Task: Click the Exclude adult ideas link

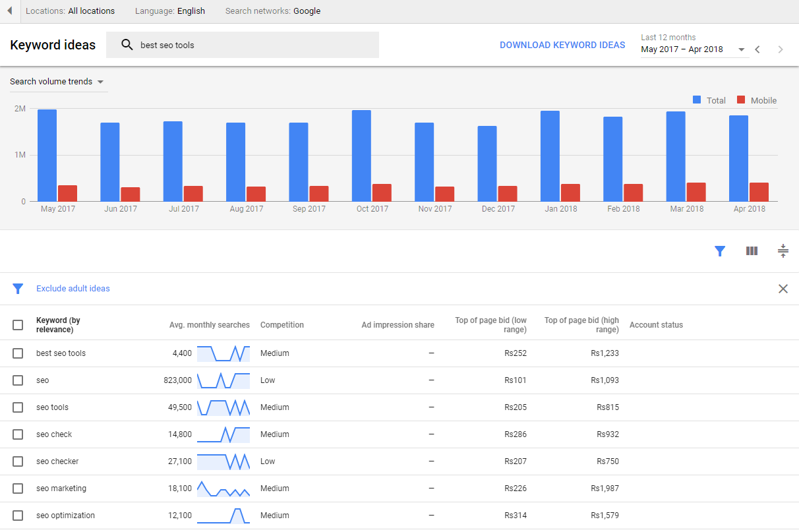Action: click(73, 288)
